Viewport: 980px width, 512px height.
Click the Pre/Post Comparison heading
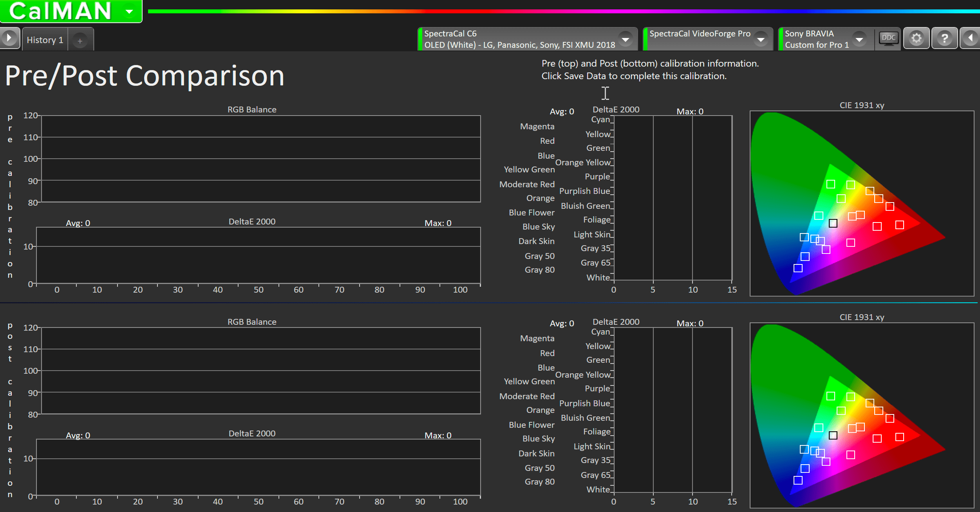(x=145, y=76)
